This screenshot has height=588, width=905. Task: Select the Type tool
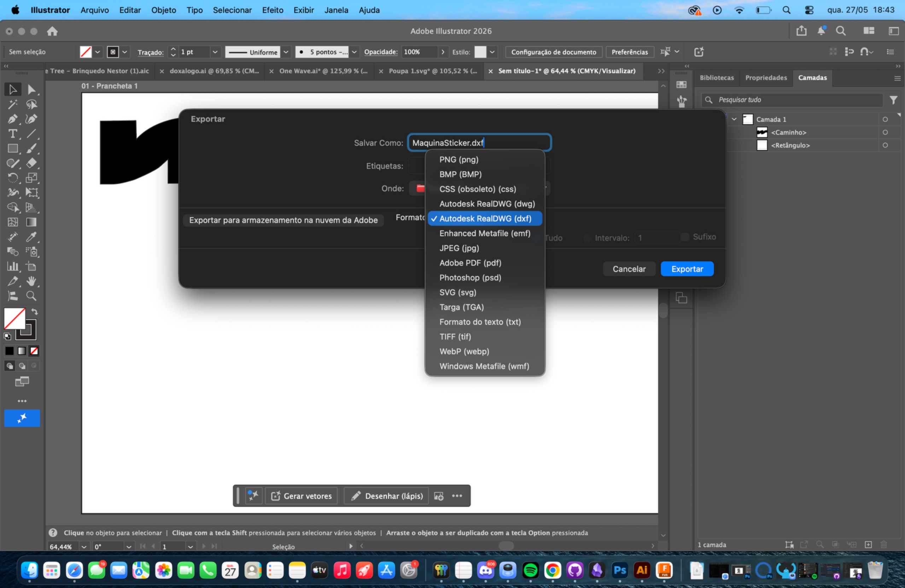(x=12, y=134)
